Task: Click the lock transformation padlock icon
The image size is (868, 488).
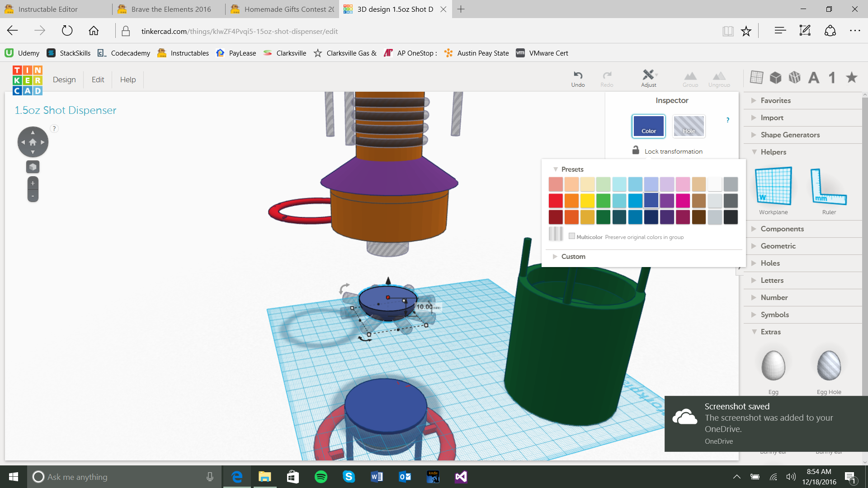Action: pyautogui.click(x=636, y=150)
